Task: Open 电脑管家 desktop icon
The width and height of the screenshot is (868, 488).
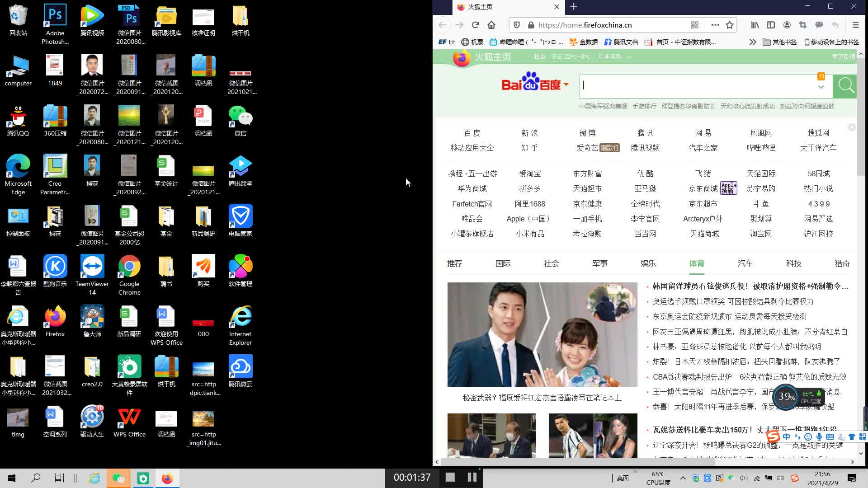Action: coord(241,221)
